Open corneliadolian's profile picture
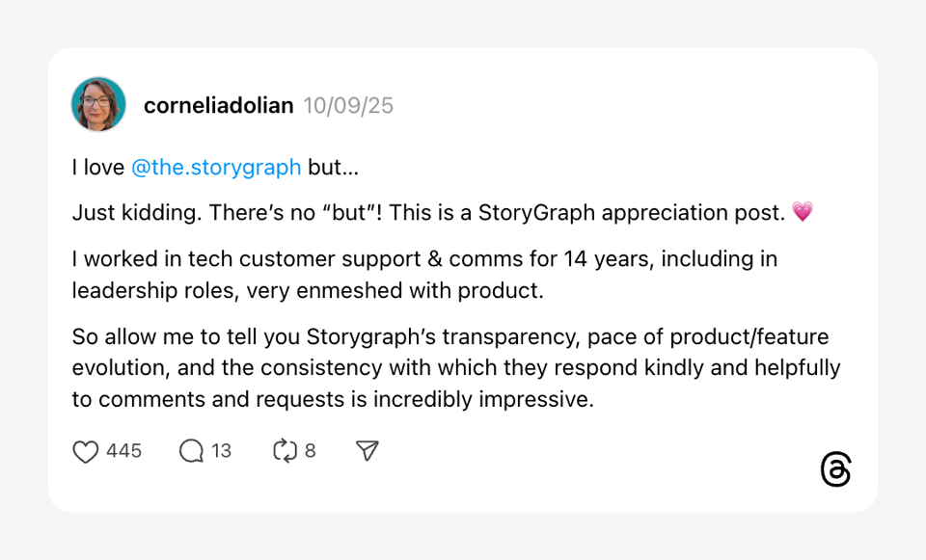Viewport: 926px width, 560px height. 98,104
